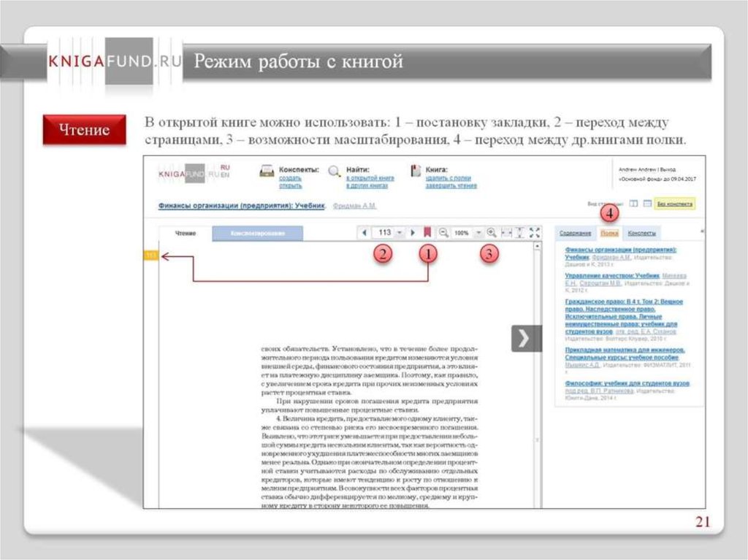
Task: Click открыть link under Конспекты
Action: click(290, 185)
